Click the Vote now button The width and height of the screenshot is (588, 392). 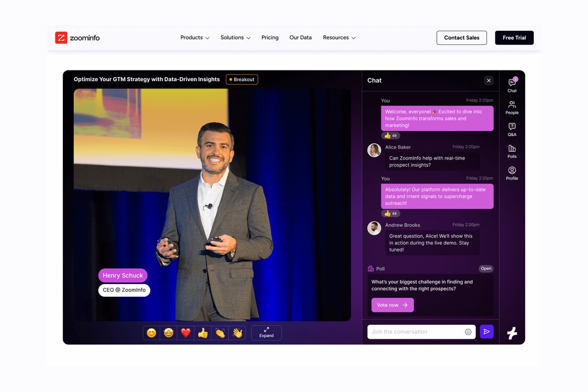(x=393, y=305)
